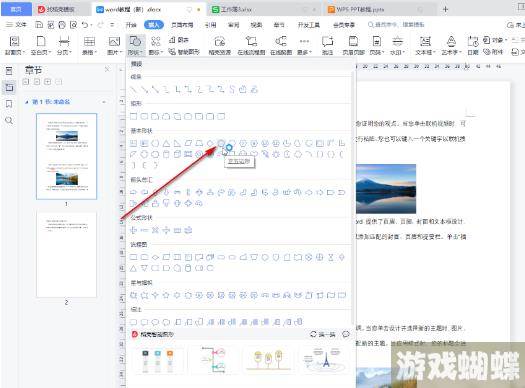
Task: Click the 换一换 refresh button
Action: pos(323,334)
